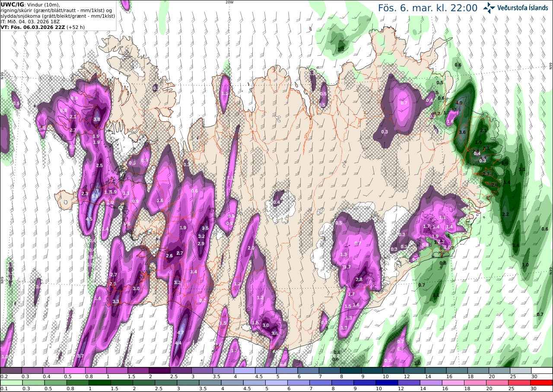Click the 20W longitude label

click(229, 2)
